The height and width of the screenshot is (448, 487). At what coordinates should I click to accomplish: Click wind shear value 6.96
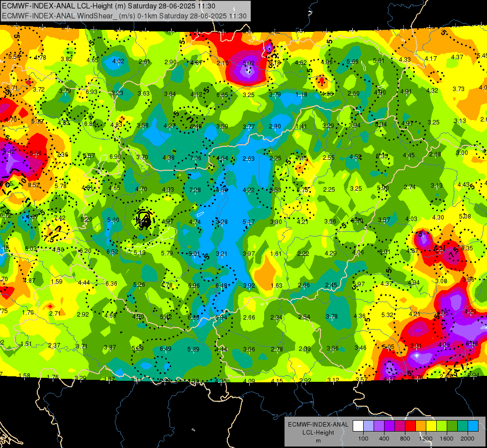click(194, 285)
